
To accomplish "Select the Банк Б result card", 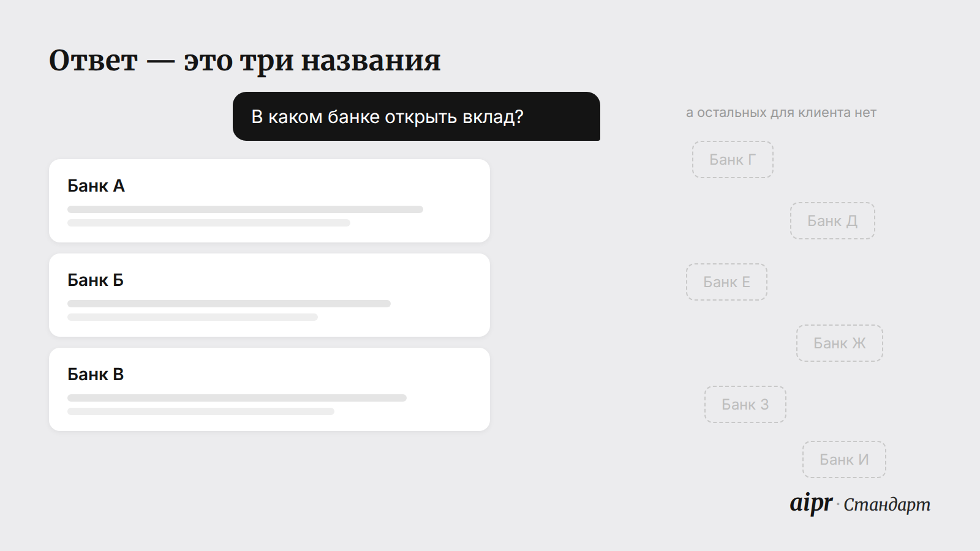I will click(269, 295).
